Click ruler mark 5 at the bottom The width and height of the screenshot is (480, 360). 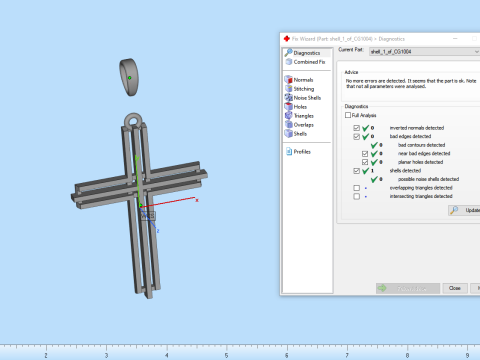click(226, 356)
